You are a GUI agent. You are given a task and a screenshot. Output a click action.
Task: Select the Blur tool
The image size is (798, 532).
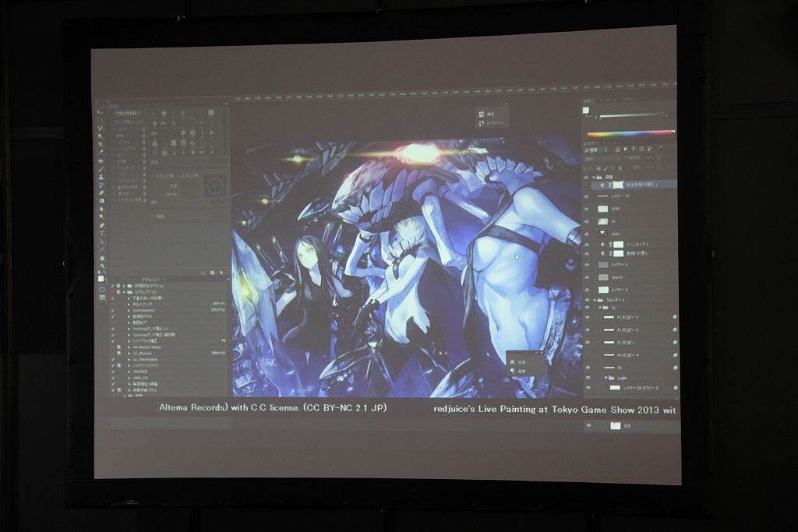(x=101, y=209)
